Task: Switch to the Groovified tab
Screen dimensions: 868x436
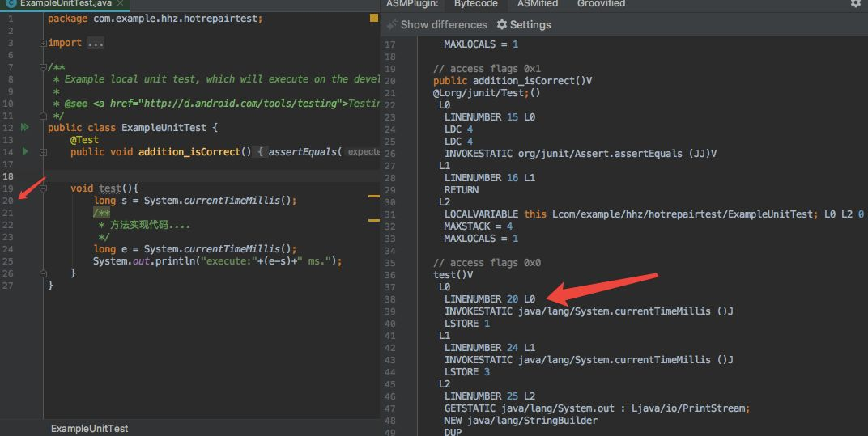Action: click(x=601, y=4)
